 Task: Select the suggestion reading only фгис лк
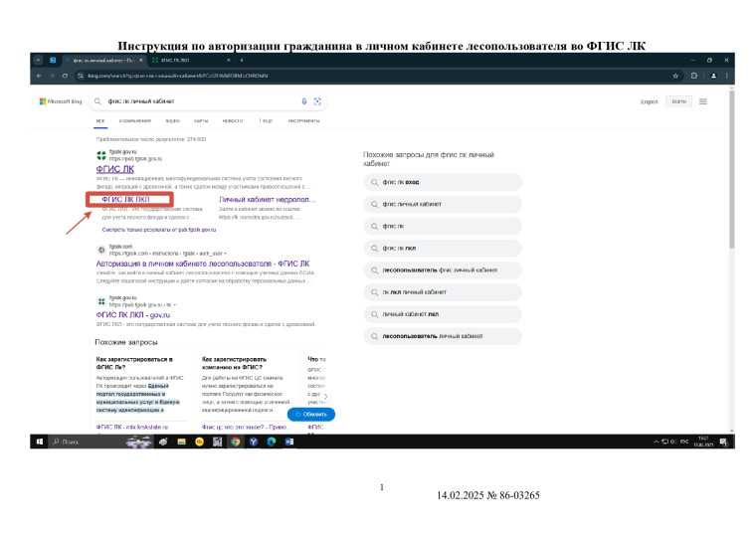click(x=443, y=226)
